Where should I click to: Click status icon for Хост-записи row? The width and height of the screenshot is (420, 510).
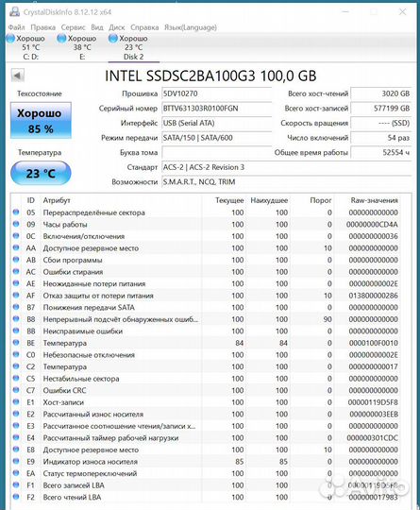(x=16, y=401)
